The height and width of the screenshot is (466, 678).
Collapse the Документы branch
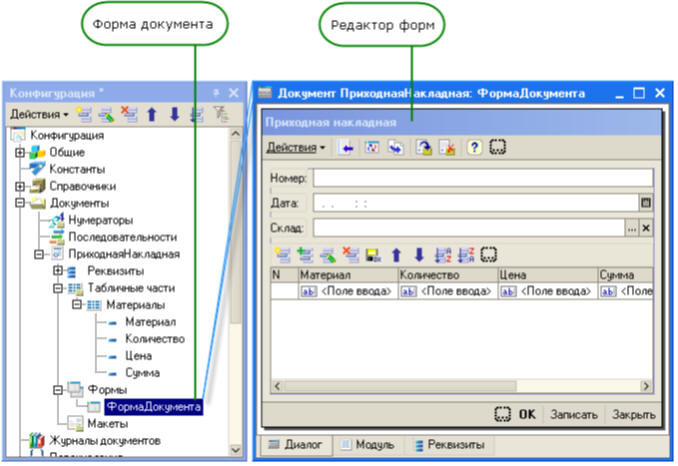coord(19,203)
